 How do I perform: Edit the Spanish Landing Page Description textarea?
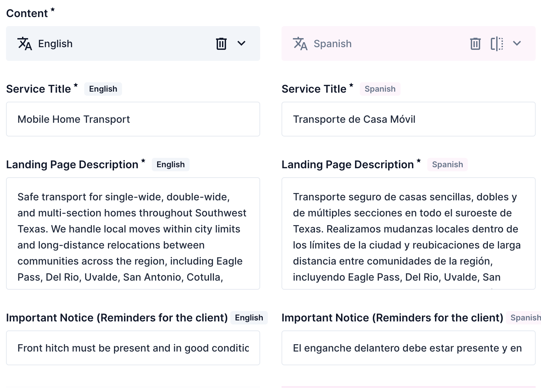(x=409, y=233)
